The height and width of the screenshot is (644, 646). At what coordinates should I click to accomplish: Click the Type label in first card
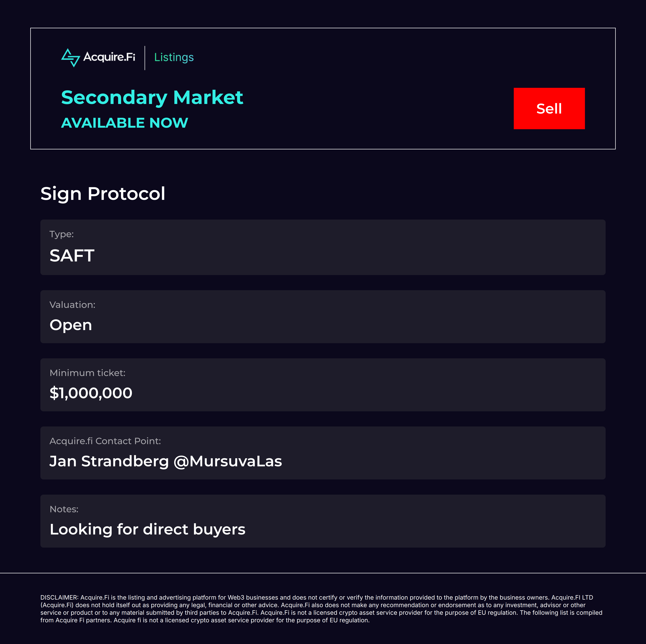(62, 234)
